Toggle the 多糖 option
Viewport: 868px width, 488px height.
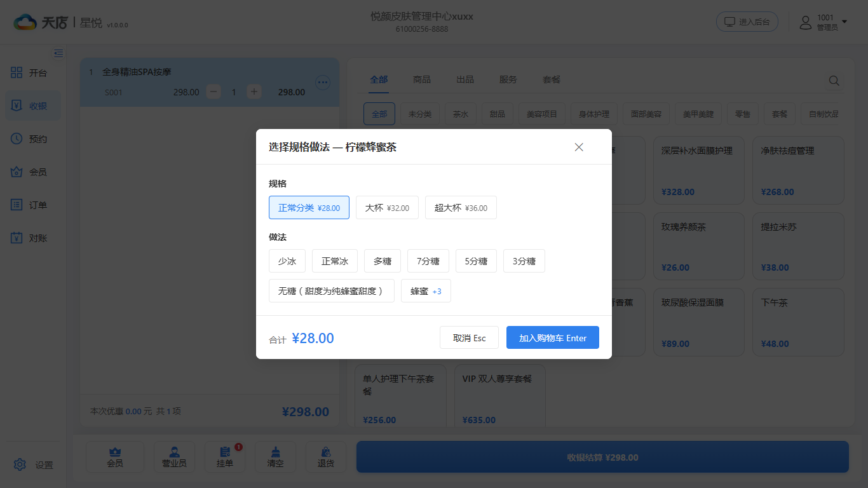point(383,261)
